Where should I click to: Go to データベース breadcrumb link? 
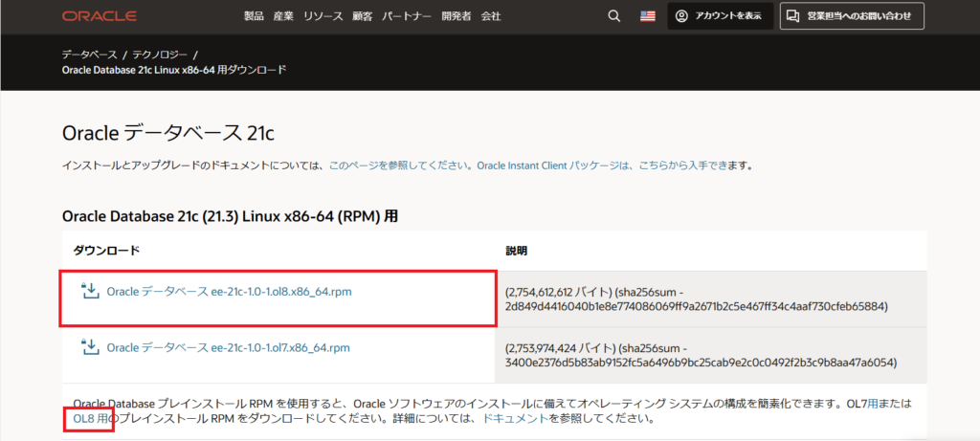tap(90, 54)
